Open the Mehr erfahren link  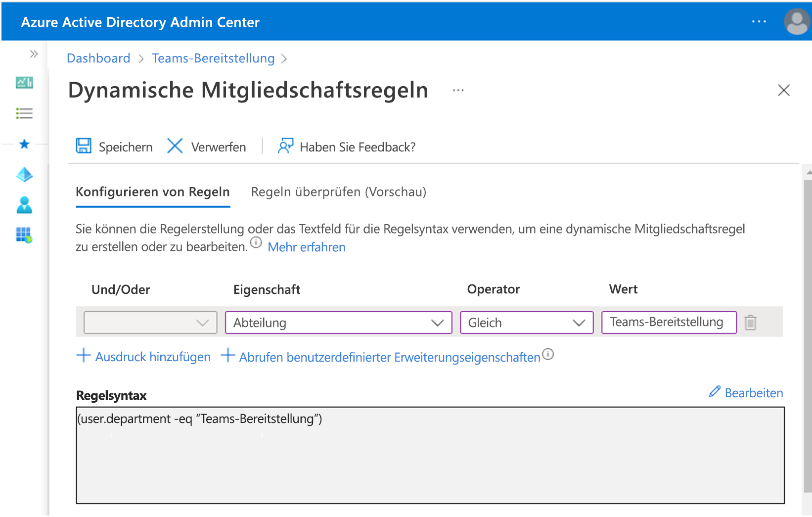(307, 247)
